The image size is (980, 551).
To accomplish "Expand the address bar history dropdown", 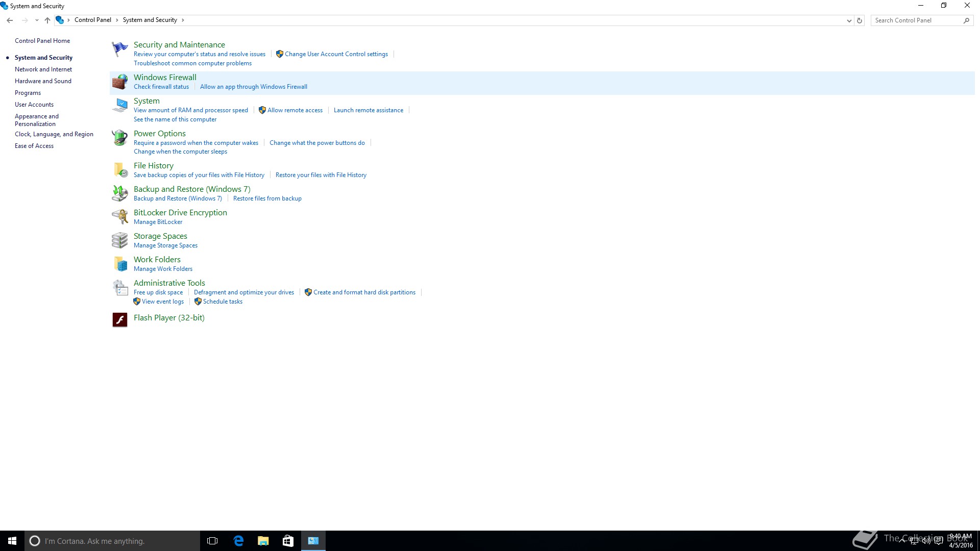I will pyautogui.click(x=849, y=21).
